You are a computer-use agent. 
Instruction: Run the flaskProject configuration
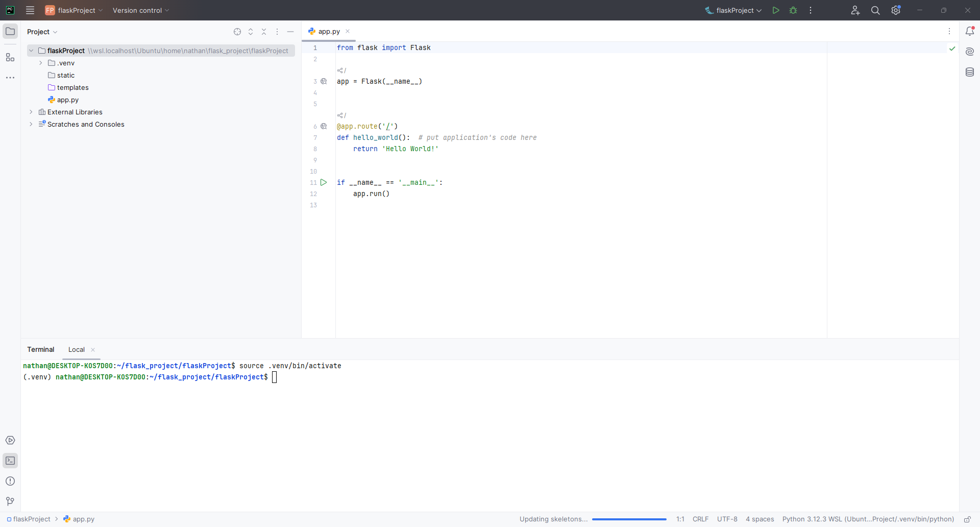click(776, 10)
